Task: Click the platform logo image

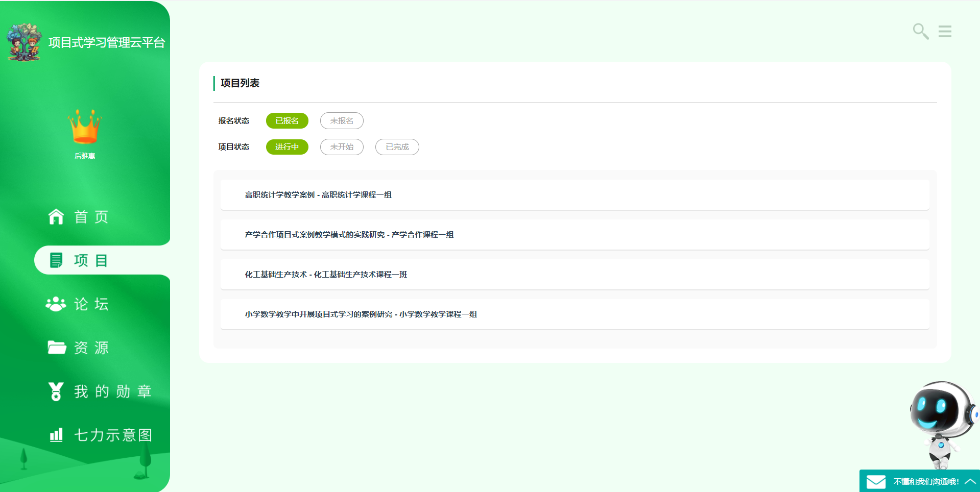Action: [24, 42]
